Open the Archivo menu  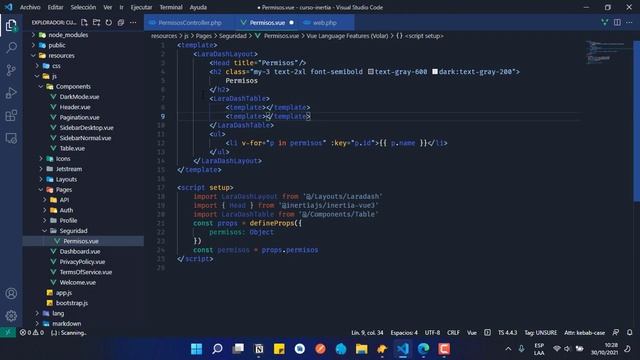(x=30, y=7)
